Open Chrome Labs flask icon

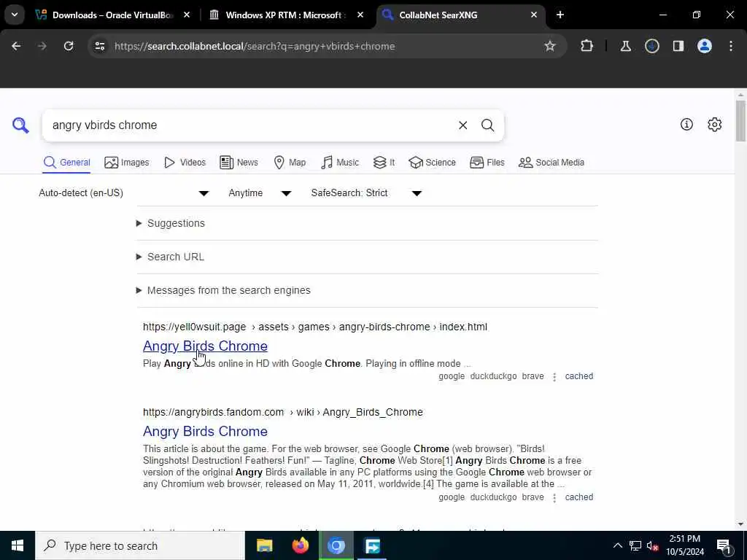(625, 46)
